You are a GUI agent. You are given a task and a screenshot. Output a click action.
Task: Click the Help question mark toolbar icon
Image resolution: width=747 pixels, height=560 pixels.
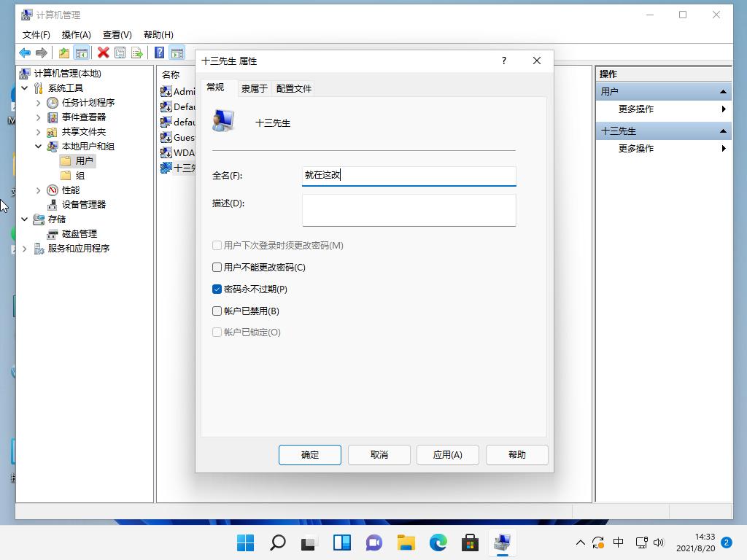159,52
